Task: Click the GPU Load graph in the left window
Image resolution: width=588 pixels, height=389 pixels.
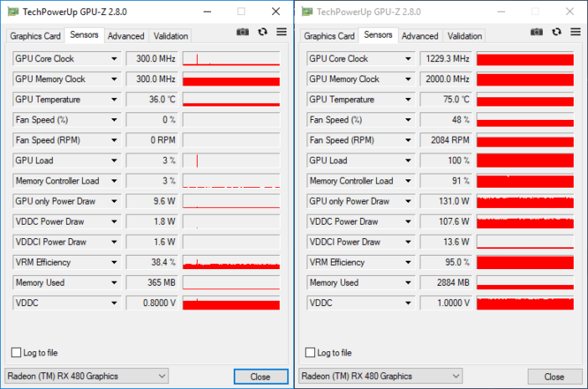Action: (x=231, y=160)
